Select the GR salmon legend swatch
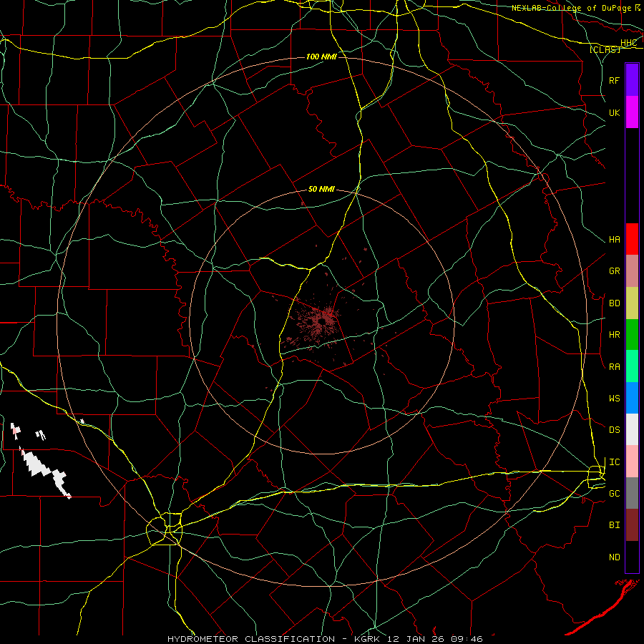The width and height of the screenshot is (644, 644). (x=632, y=271)
